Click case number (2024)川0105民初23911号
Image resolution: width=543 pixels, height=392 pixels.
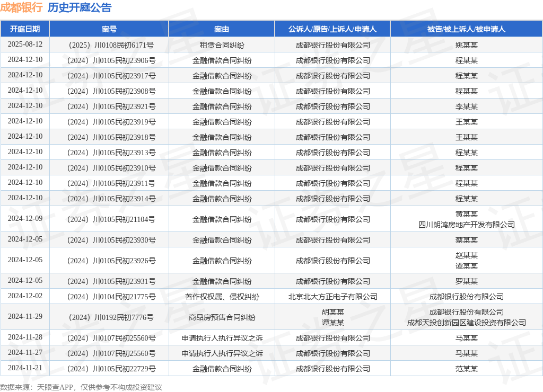(x=111, y=183)
